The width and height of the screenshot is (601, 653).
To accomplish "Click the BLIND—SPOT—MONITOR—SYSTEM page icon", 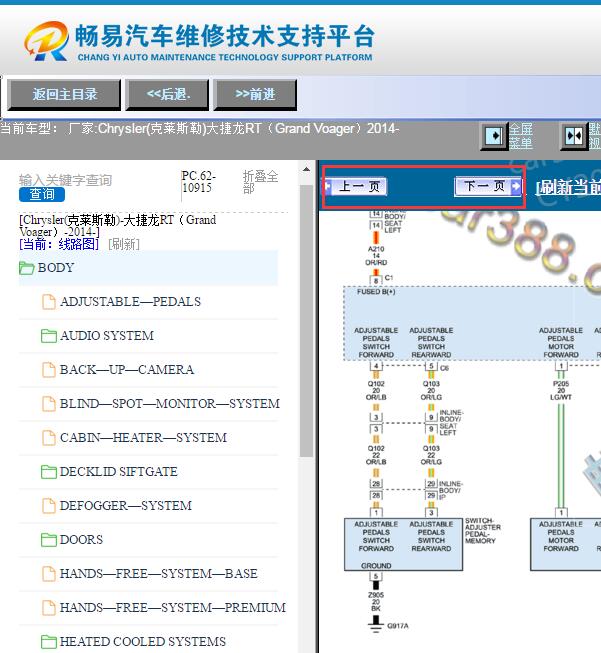I will [x=49, y=404].
